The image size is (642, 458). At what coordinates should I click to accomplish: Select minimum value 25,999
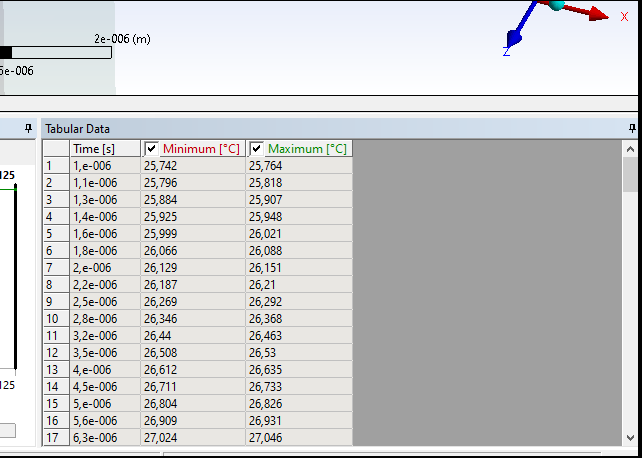tap(193, 234)
